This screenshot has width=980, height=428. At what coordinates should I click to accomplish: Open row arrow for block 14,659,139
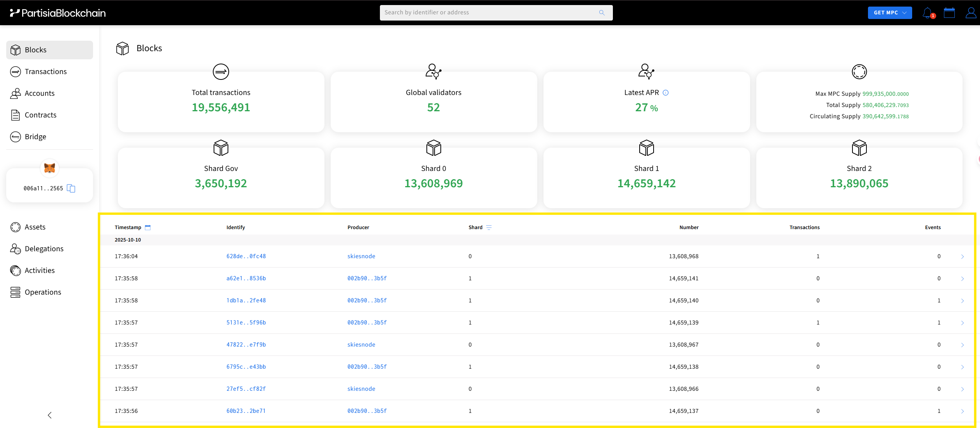click(x=962, y=323)
